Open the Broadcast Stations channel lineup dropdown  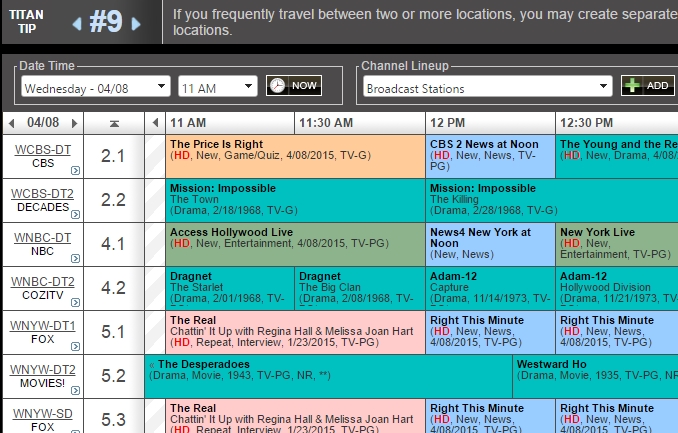point(488,86)
